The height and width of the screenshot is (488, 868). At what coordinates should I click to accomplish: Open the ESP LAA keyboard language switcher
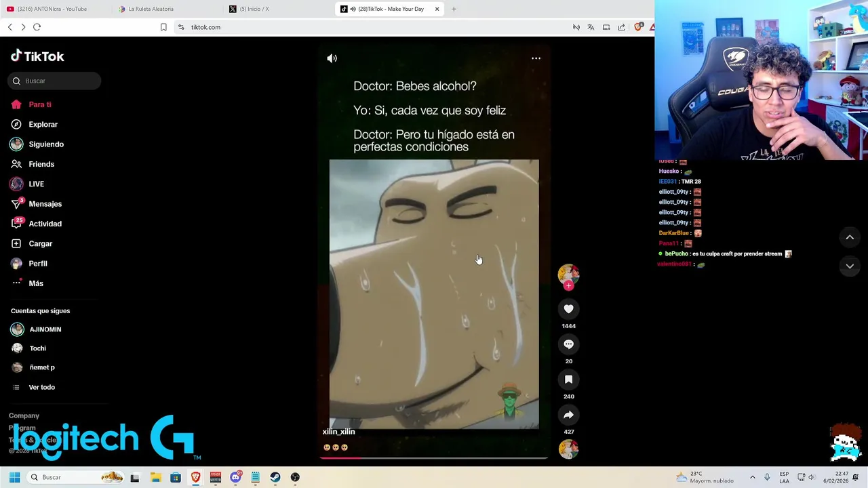click(784, 477)
